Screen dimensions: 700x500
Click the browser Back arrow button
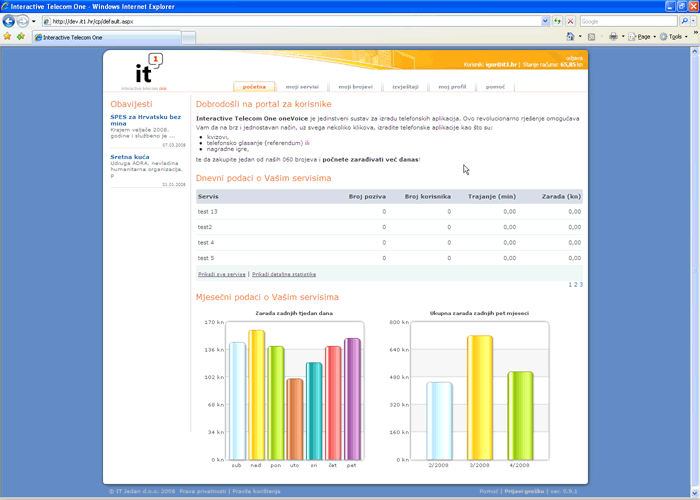(x=10, y=20)
